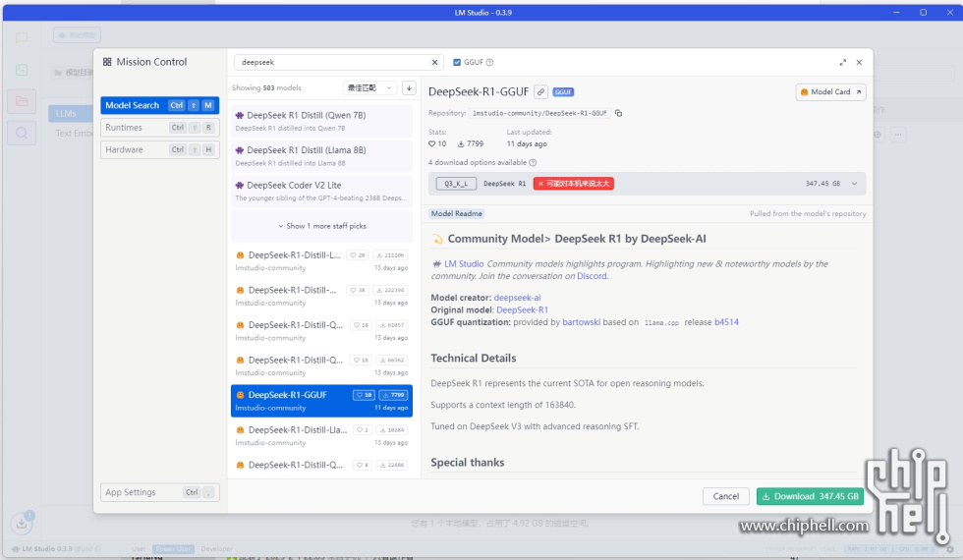Select Power User mode in status bar

click(x=173, y=549)
